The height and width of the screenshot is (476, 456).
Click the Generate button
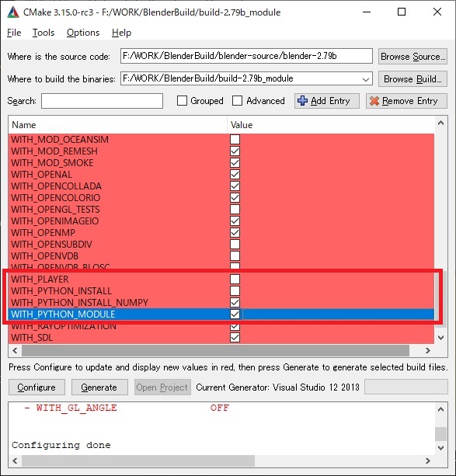[99, 387]
